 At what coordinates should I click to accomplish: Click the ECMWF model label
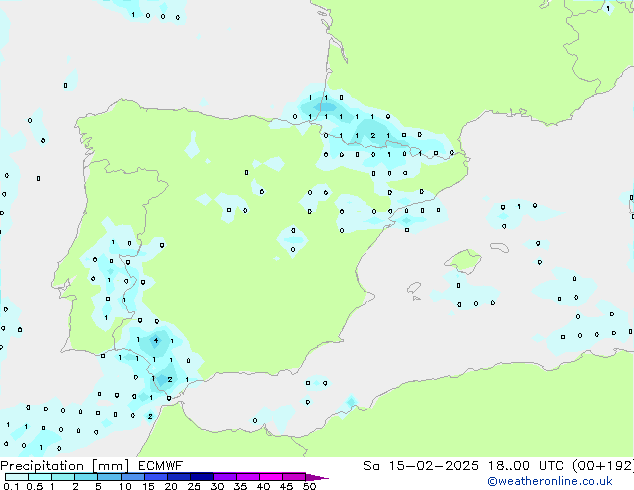tap(161, 466)
